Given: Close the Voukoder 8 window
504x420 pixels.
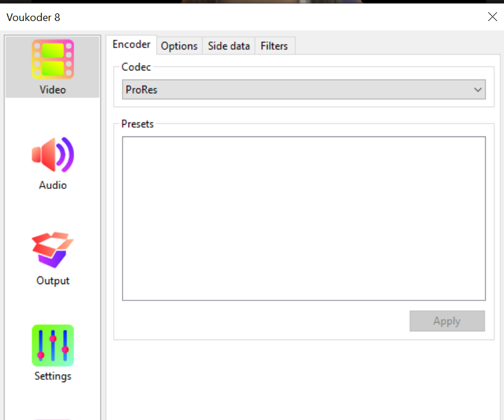Looking at the screenshot, I should 492,17.
